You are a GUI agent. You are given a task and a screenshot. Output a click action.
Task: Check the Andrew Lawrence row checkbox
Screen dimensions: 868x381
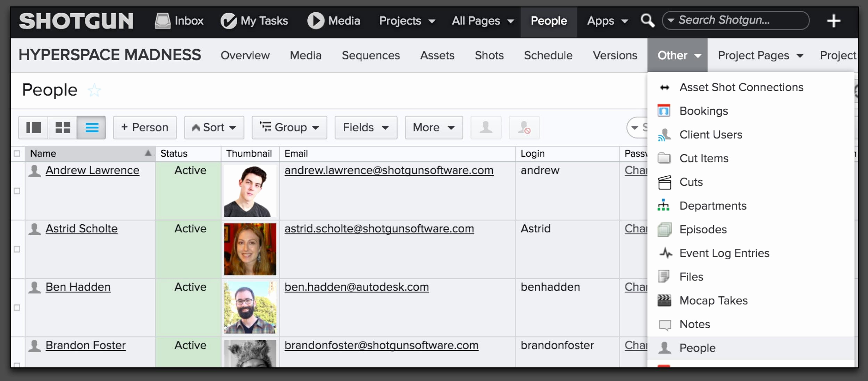[17, 191]
